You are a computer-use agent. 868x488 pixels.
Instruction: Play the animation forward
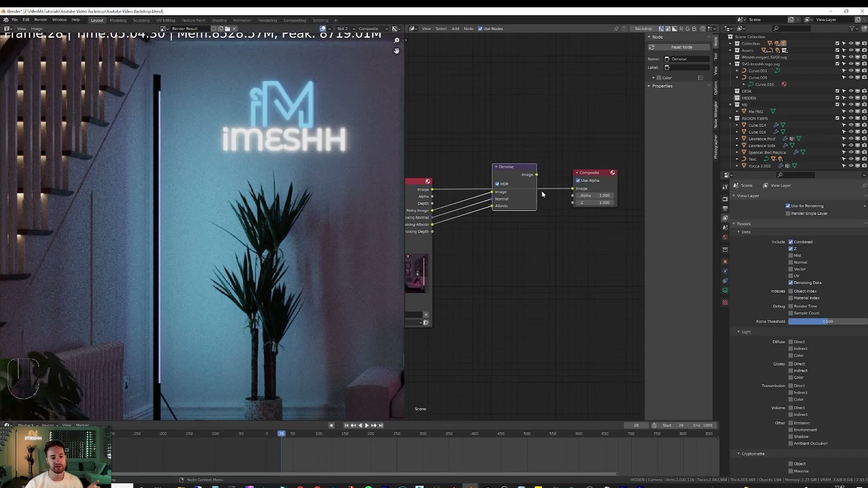367,425
